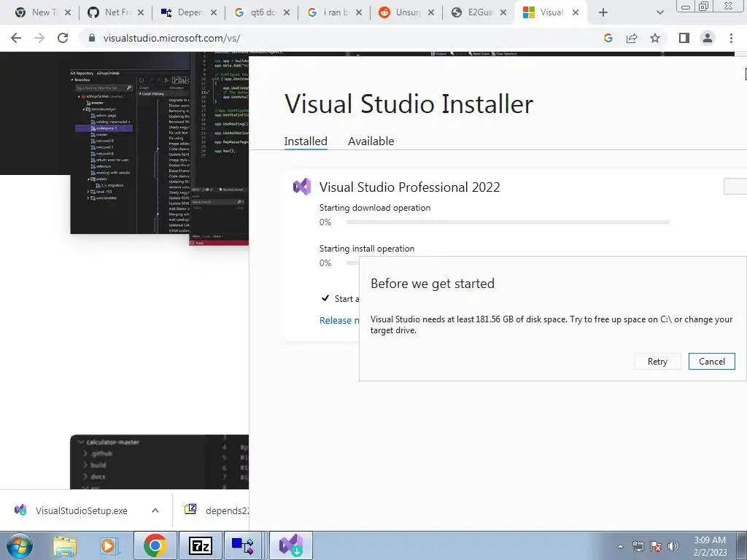The height and width of the screenshot is (560, 747).
Task: Open a new Chrome tab
Action: (603, 13)
